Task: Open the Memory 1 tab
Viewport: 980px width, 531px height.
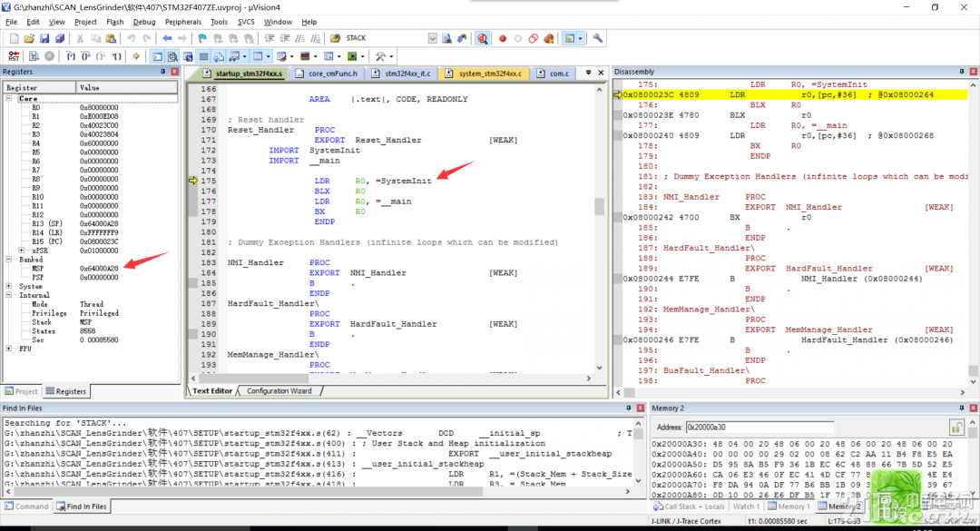Action: click(x=789, y=506)
